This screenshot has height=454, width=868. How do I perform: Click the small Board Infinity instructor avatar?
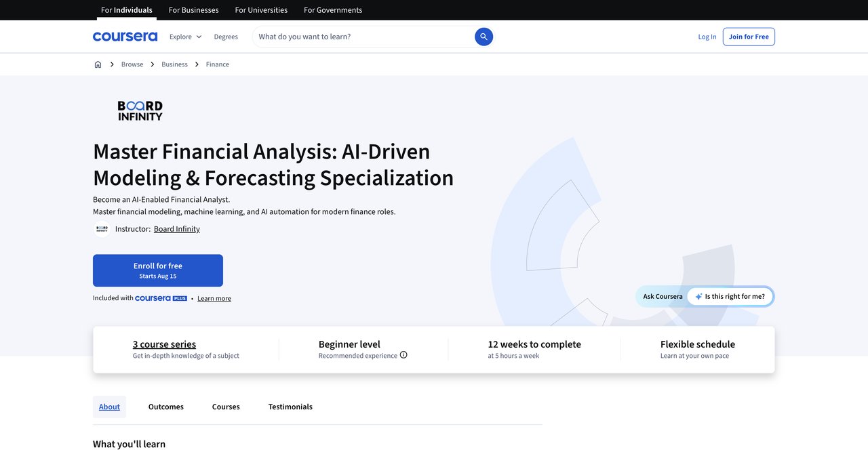point(102,229)
